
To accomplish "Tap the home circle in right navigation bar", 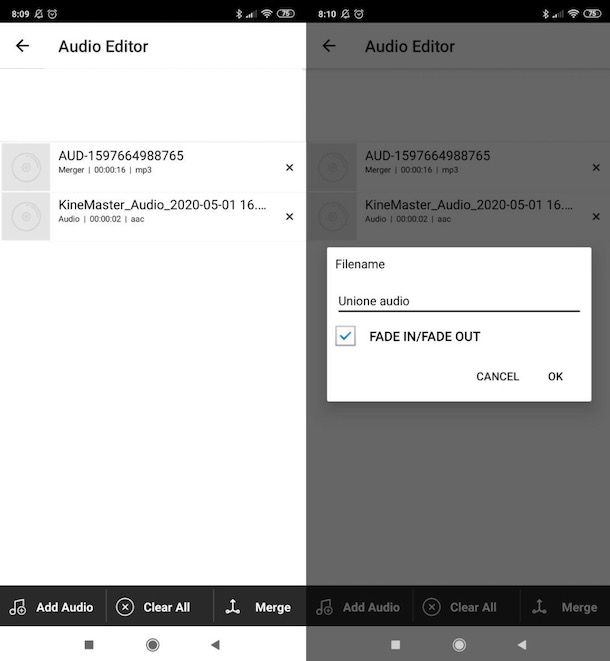I will click(x=459, y=645).
